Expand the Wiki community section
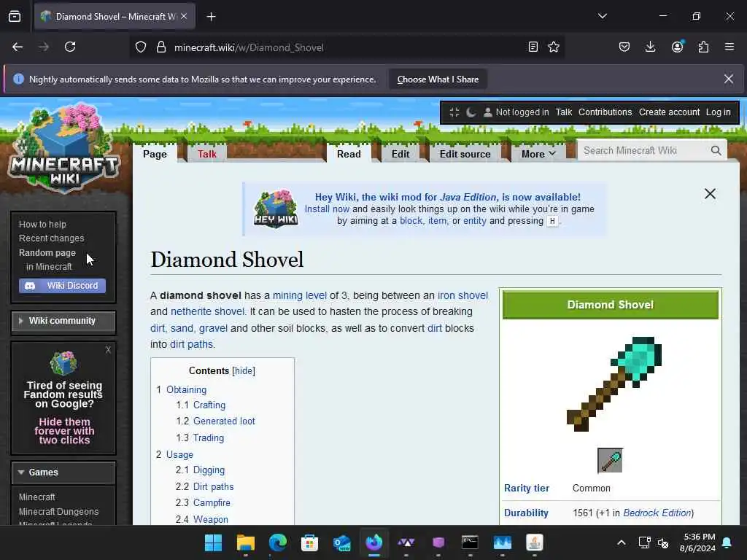Screen dimensions: 747x560 click(63, 321)
